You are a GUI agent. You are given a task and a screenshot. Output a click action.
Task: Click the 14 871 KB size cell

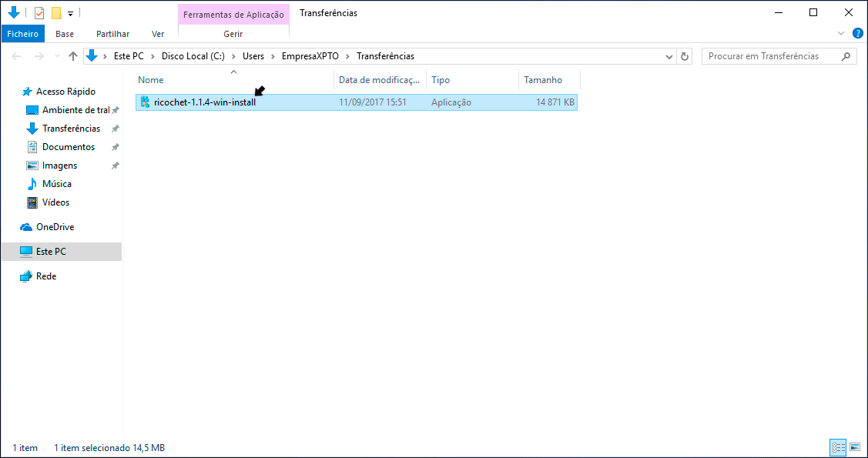pyautogui.click(x=555, y=102)
